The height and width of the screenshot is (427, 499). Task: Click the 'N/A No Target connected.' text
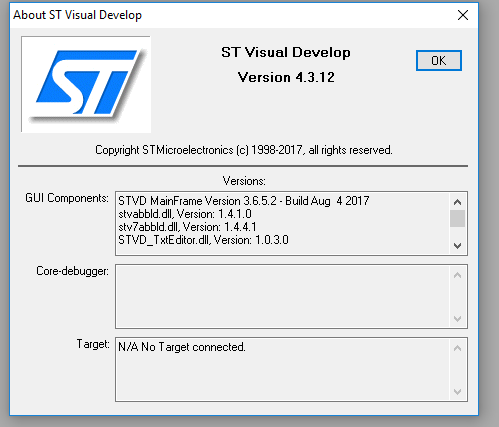point(182,347)
